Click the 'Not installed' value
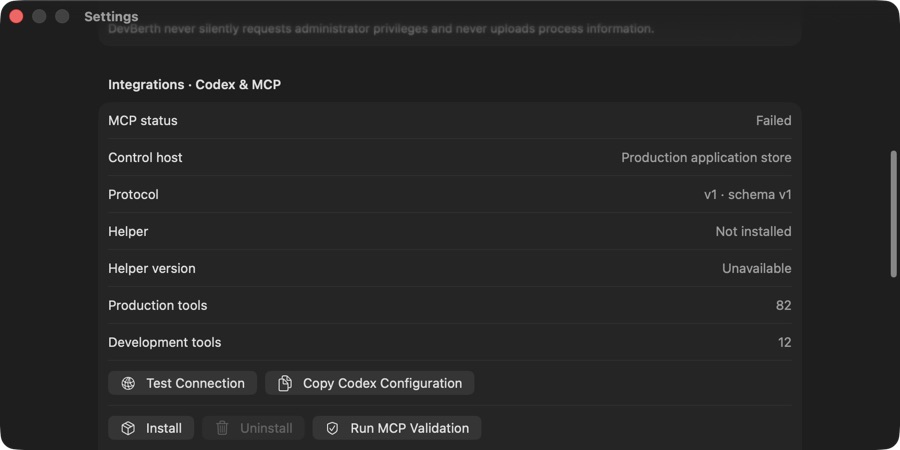900x450 pixels. 754,231
